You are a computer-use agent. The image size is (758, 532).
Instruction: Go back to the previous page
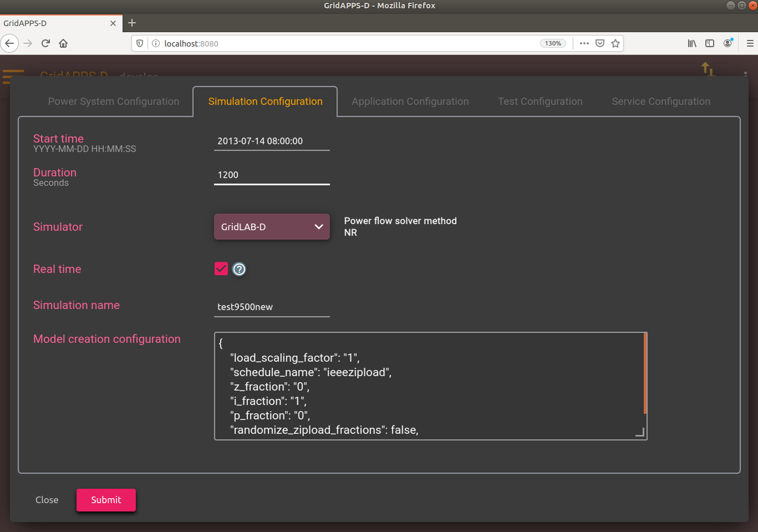pyautogui.click(x=9, y=43)
